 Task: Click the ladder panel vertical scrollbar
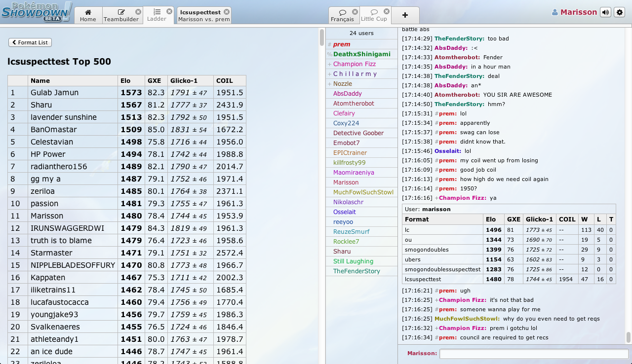coord(322,37)
